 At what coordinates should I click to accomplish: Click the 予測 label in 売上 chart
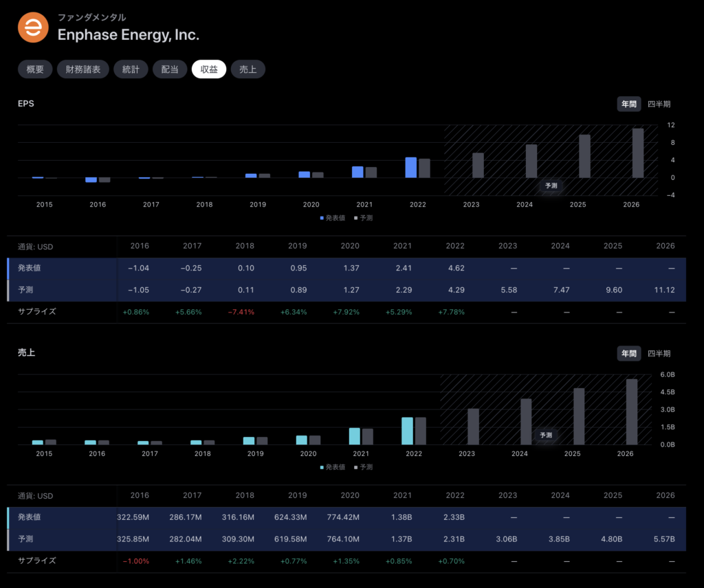click(546, 435)
